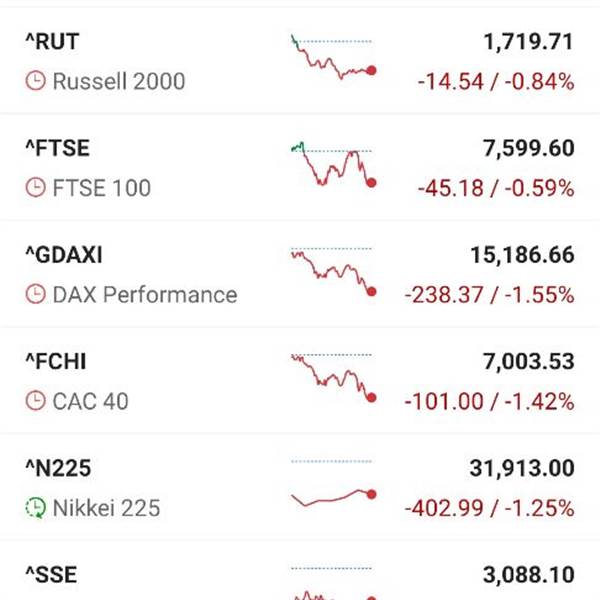The height and width of the screenshot is (600, 600).
Task: Click the green clock icon beside Nikkei 225
Action: (x=35, y=508)
